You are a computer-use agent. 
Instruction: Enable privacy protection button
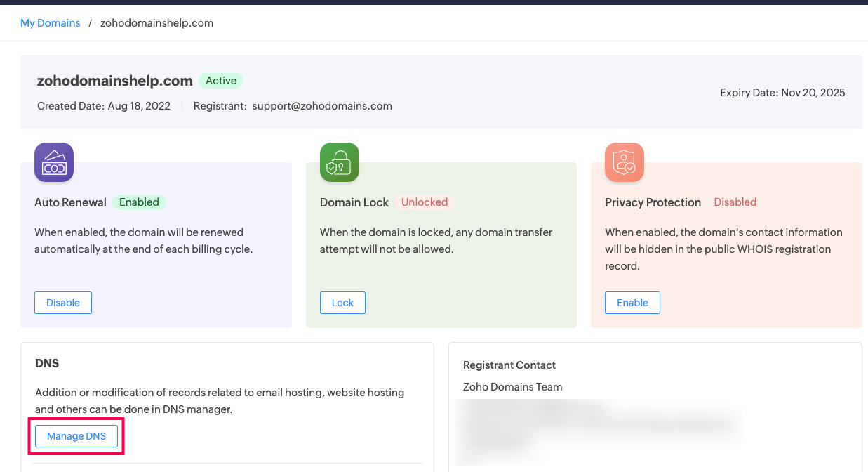(632, 303)
